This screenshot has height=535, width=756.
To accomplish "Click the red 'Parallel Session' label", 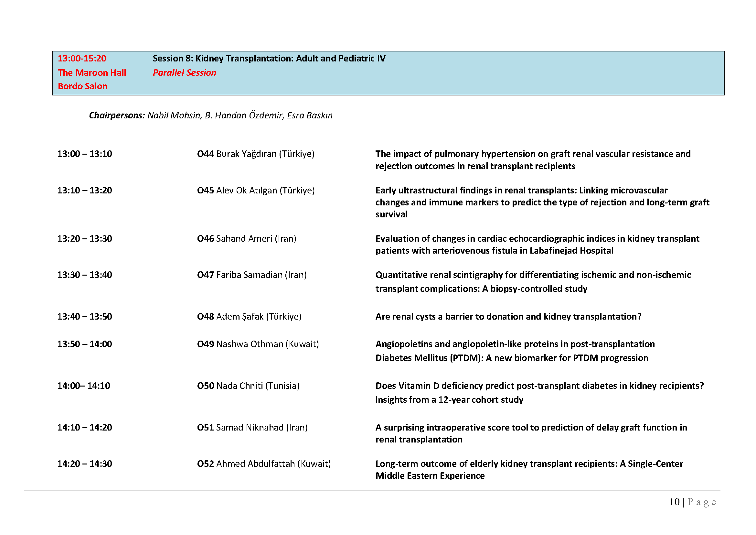I will pos(184,72).
